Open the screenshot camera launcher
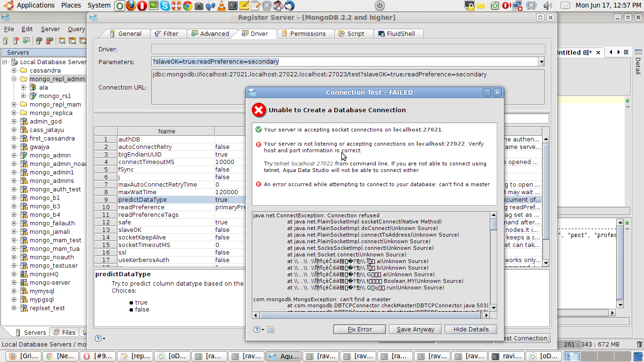Screen dimensions: 644x362 coord(198,6)
